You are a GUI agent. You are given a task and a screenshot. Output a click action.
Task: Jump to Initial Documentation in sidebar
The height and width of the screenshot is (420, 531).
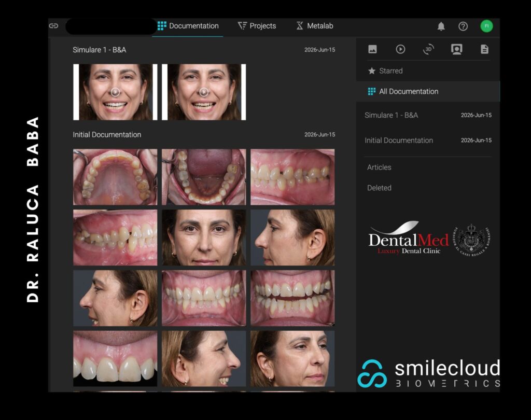(x=428, y=140)
